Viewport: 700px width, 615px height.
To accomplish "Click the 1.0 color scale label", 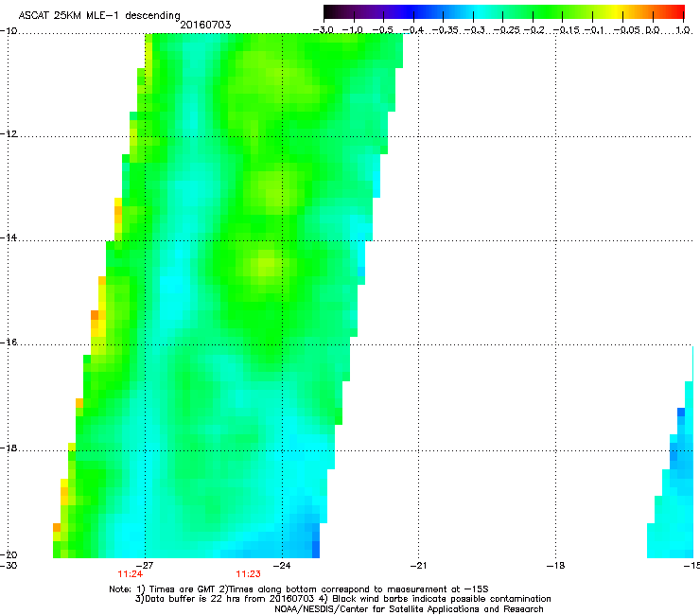I will (x=683, y=30).
